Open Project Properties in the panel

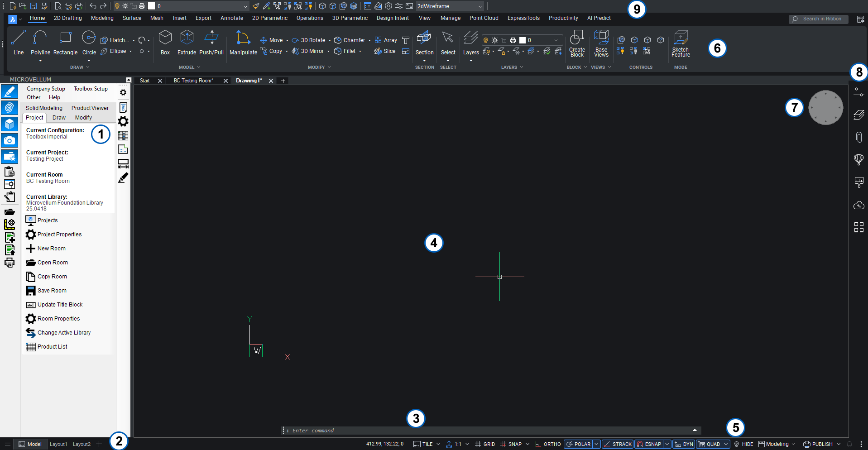(59, 235)
